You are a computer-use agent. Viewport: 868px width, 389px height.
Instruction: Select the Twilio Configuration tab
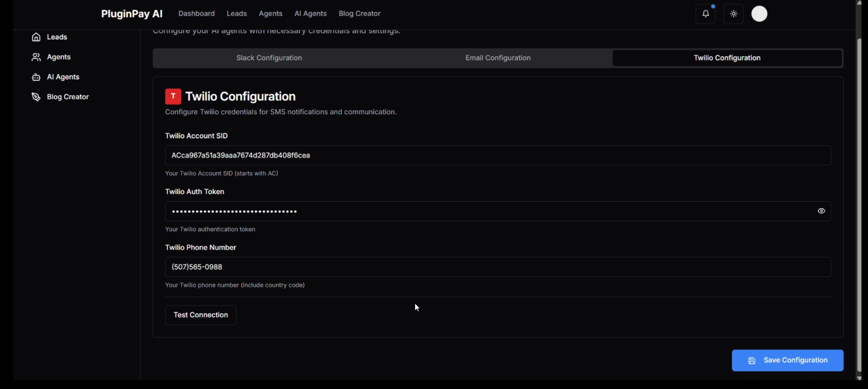click(727, 58)
